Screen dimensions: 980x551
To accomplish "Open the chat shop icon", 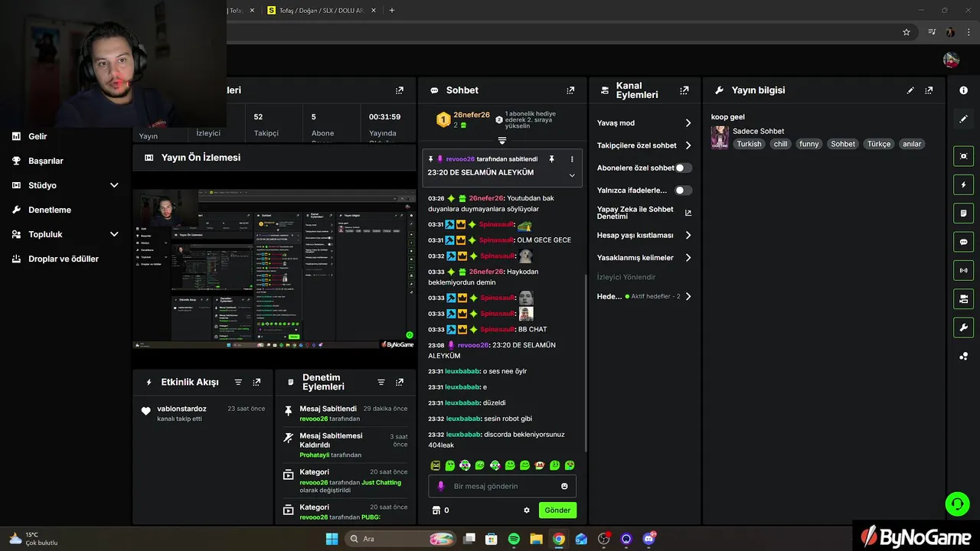I will tap(437, 510).
